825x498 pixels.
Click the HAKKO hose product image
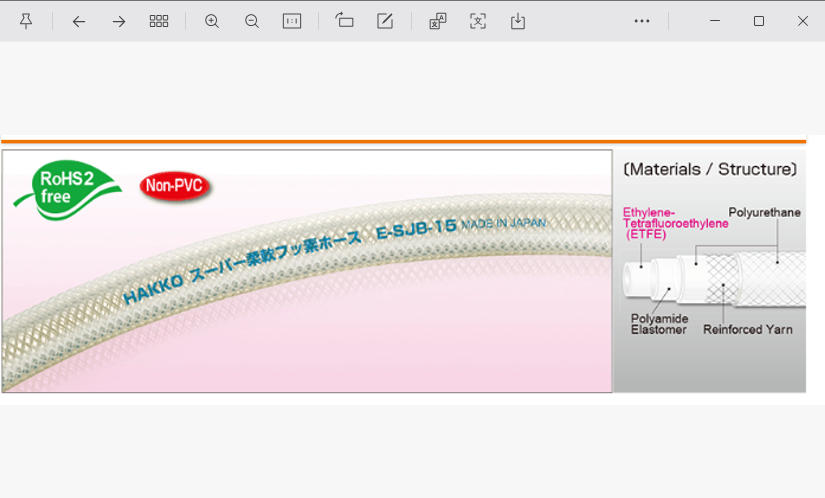click(x=307, y=271)
